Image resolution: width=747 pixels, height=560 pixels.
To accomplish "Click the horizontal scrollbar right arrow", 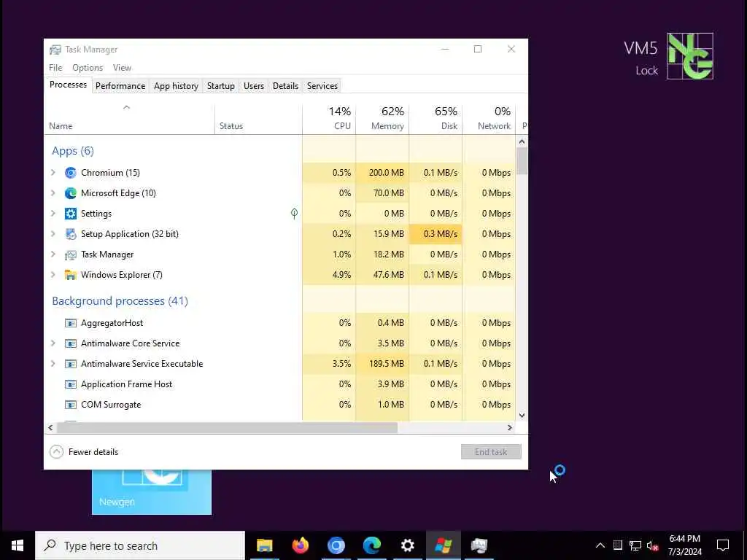I will click(510, 427).
